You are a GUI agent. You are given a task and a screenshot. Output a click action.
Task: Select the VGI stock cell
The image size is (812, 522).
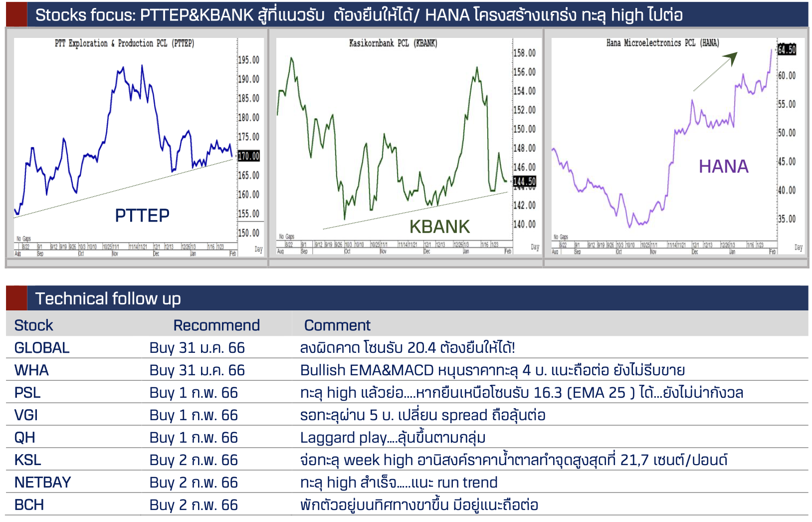[x=26, y=415]
